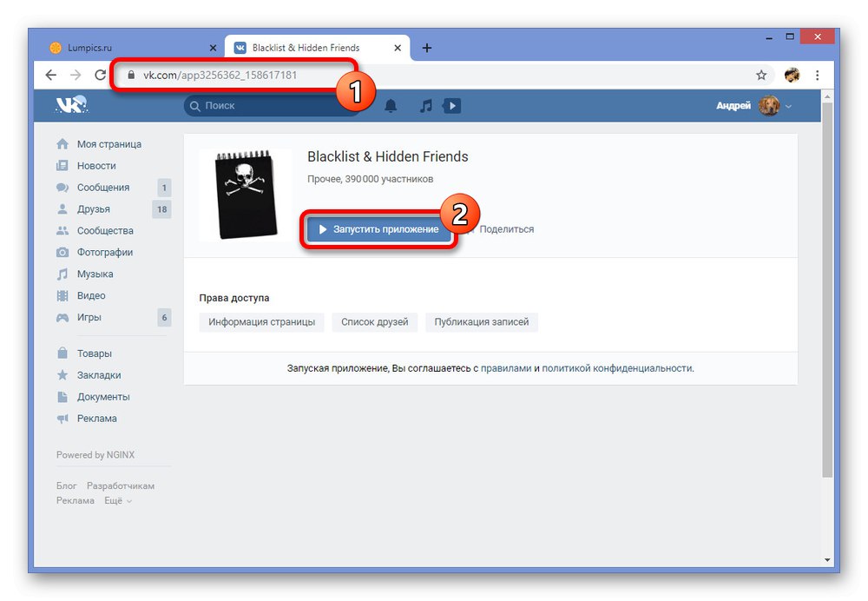Viewport: 868px width, 601px height.
Task: Click the film icon beside Видео
Action: click(62, 295)
